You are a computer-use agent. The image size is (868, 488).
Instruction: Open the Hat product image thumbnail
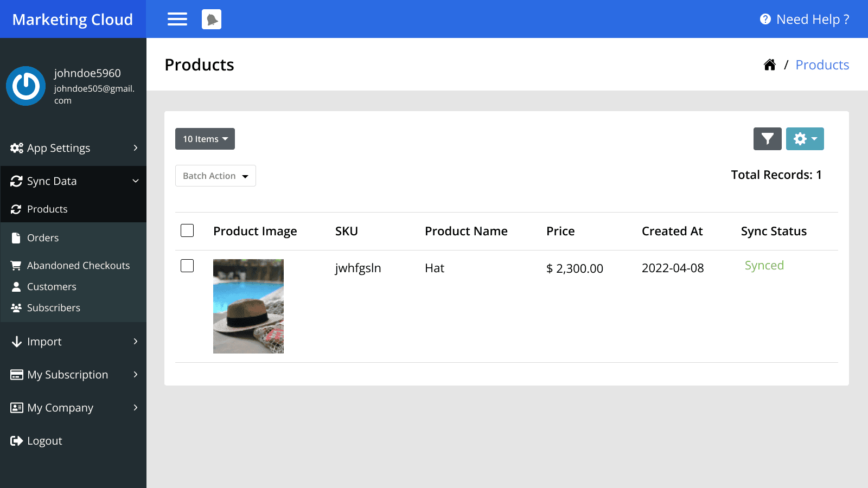click(248, 306)
